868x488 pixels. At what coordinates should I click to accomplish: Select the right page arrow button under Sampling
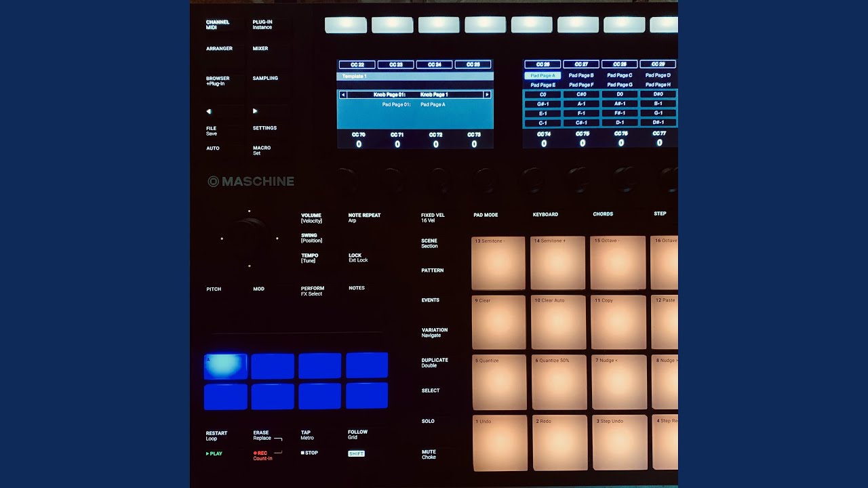[x=255, y=111]
